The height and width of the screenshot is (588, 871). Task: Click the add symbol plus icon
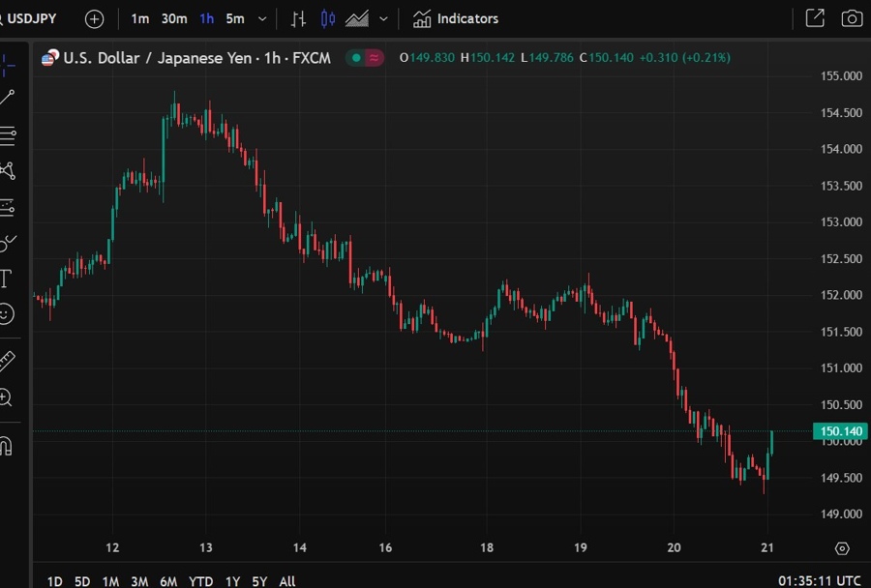[94, 18]
